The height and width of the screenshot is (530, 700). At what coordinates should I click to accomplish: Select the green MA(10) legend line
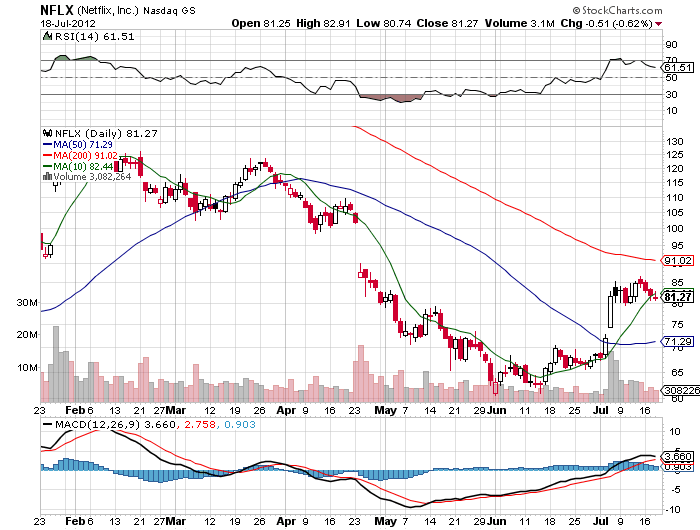(48, 167)
